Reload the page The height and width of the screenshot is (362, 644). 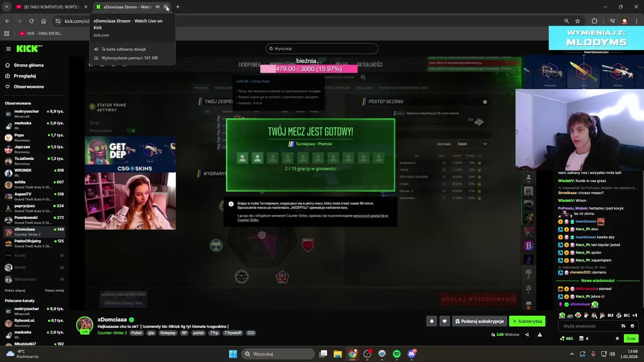point(31,21)
